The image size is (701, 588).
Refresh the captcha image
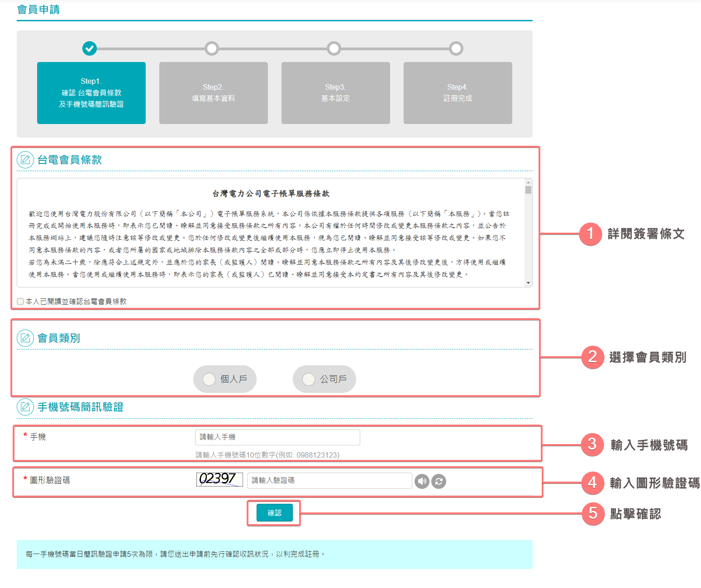(x=439, y=481)
